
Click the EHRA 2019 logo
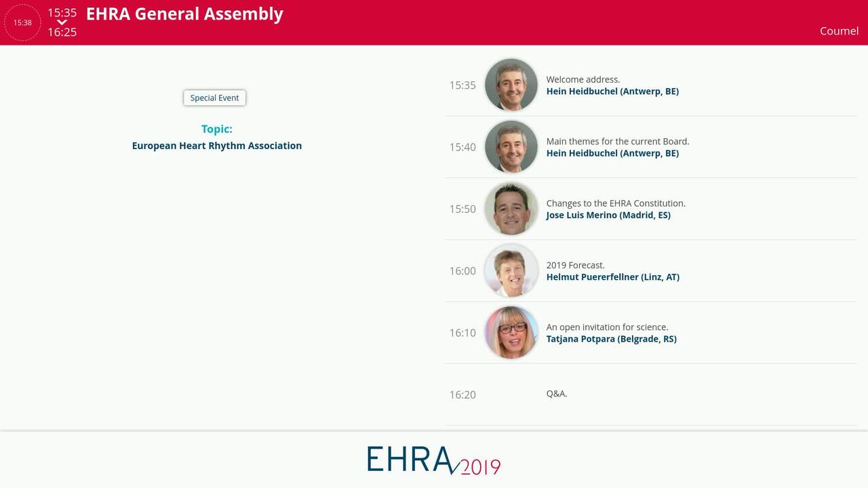point(434,460)
